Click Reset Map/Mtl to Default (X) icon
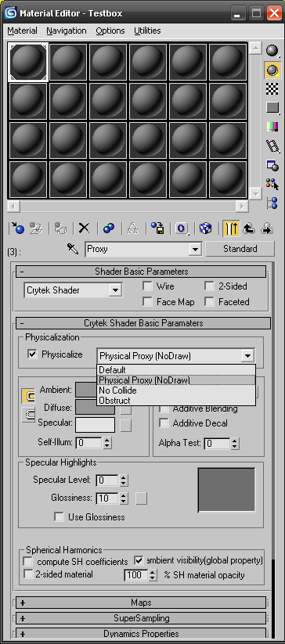Screen dimensions: 285x644 (85, 228)
